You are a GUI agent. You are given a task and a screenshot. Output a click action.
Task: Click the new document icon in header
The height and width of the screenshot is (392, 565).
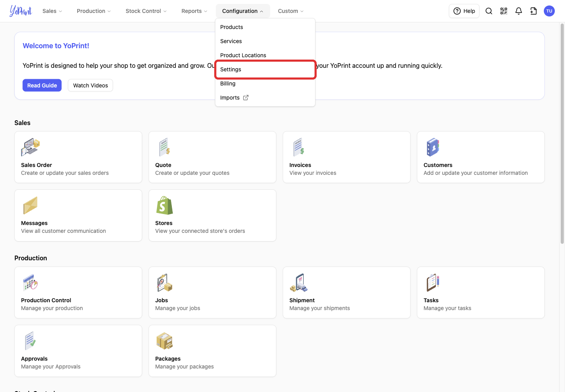534,11
